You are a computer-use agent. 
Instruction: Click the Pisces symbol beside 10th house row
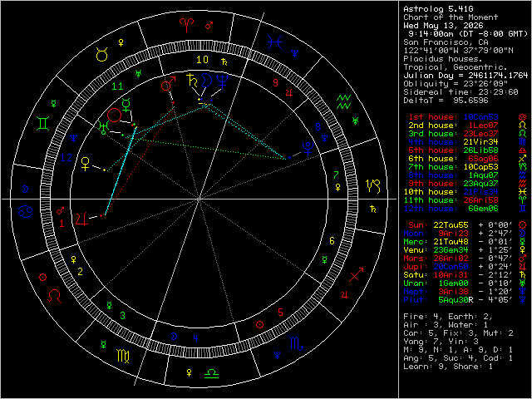522,192
